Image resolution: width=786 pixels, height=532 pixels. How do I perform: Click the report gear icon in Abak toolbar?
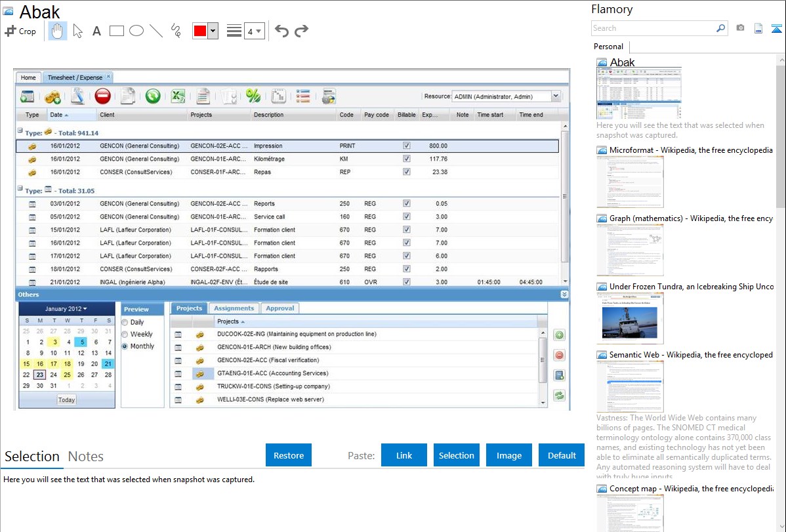[x=329, y=96]
